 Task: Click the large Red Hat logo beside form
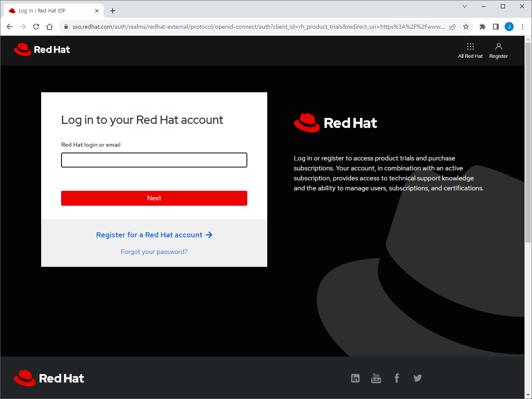pyautogui.click(x=335, y=123)
